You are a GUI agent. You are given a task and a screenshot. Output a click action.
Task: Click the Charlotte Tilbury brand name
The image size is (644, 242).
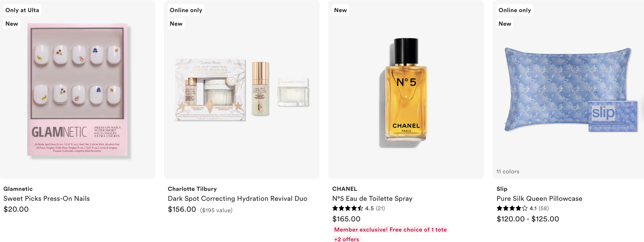[x=192, y=189]
